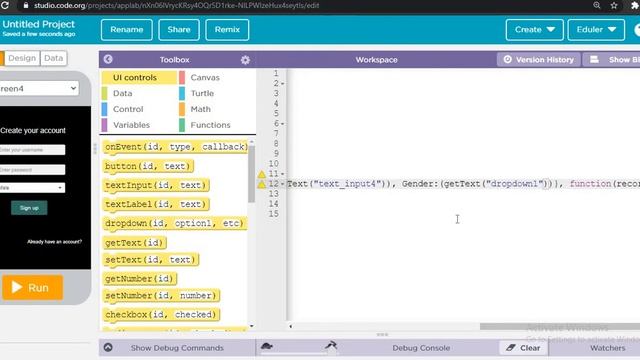The width and height of the screenshot is (640, 360).
Task: Collapse code fold arrow on line 2
Action: click(x=282, y=84)
